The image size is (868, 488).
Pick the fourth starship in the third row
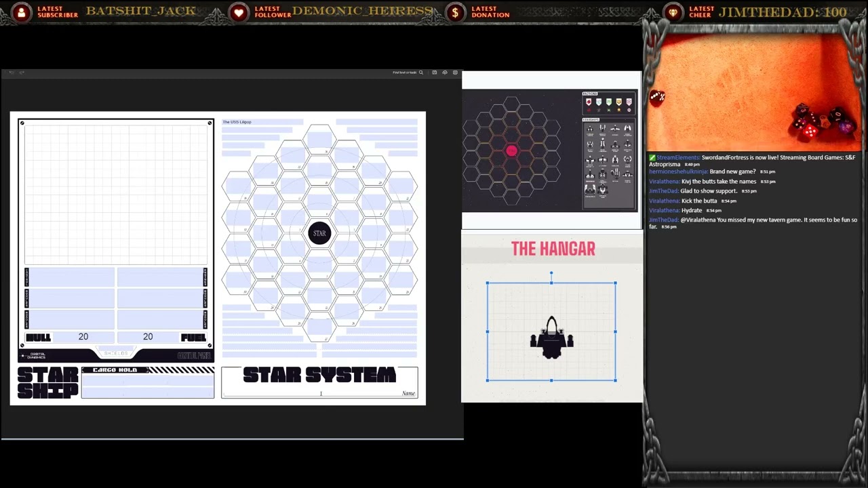point(627,159)
